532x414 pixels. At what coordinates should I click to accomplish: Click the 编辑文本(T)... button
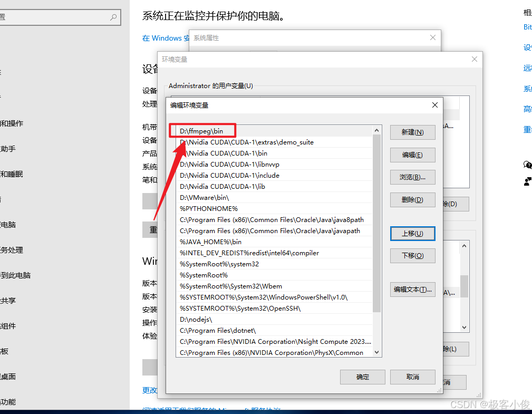click(x=412, y=290)
